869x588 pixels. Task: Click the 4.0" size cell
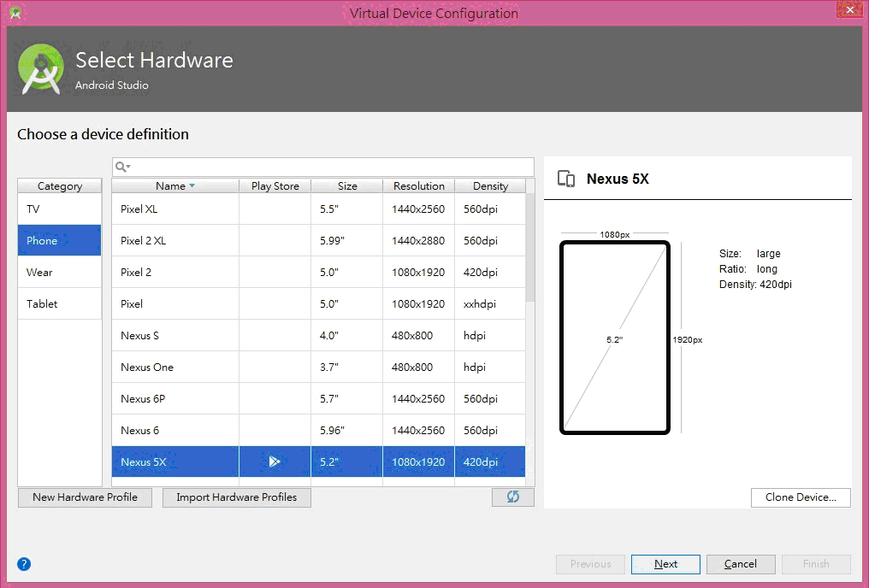tap(347, 335)
